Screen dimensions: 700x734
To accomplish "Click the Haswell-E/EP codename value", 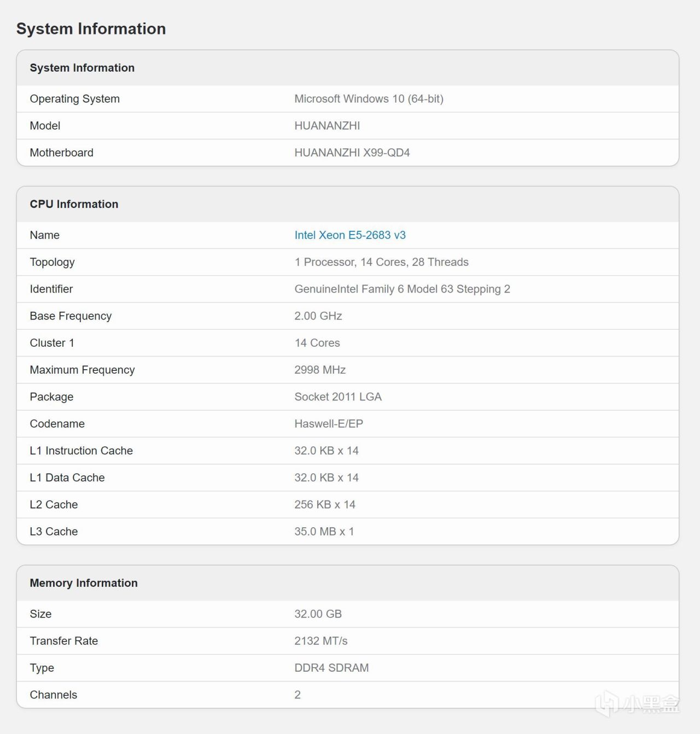I will pos(329,424).
